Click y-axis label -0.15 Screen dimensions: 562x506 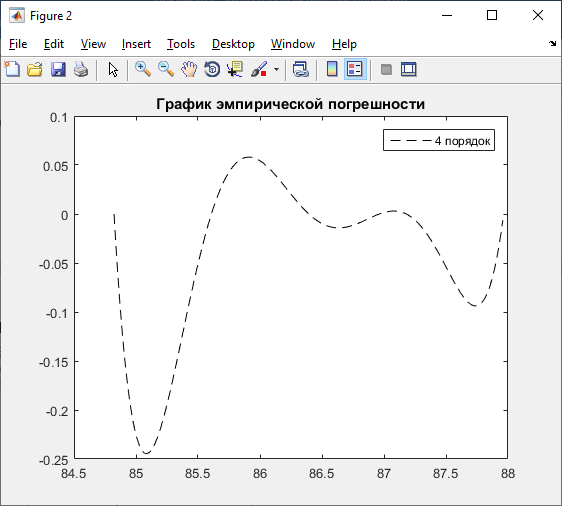click(54, 362)
